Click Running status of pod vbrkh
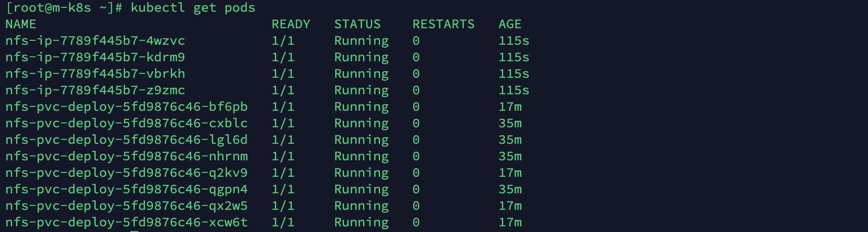868x232 pixels. tap(361, 74)
